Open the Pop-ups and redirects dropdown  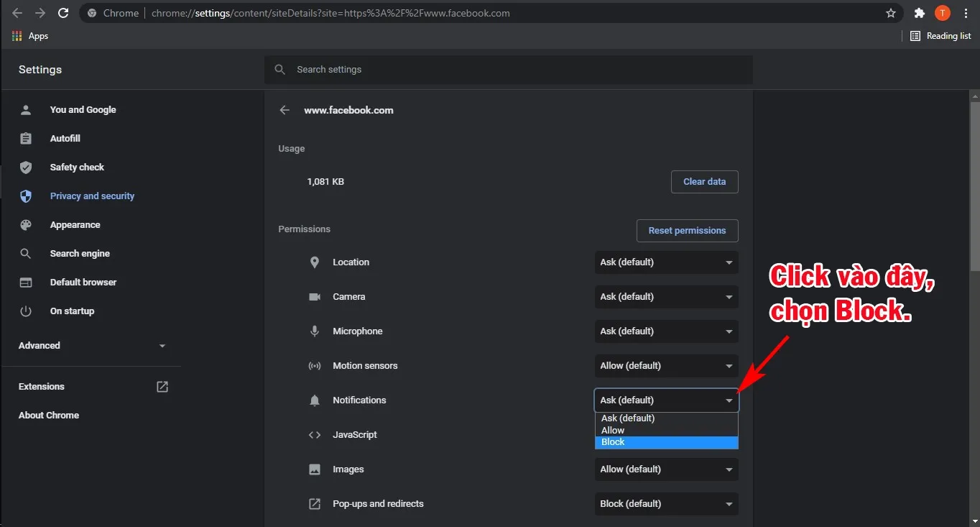coord(666,504)
